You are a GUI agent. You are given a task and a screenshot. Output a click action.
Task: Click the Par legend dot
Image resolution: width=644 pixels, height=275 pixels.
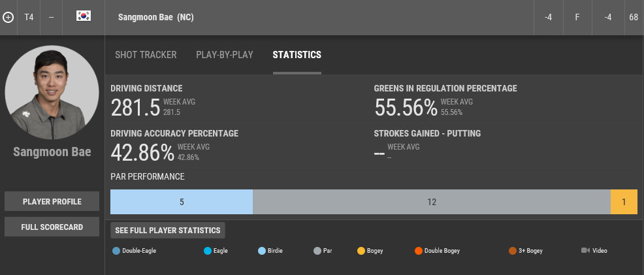coord(317,250)
